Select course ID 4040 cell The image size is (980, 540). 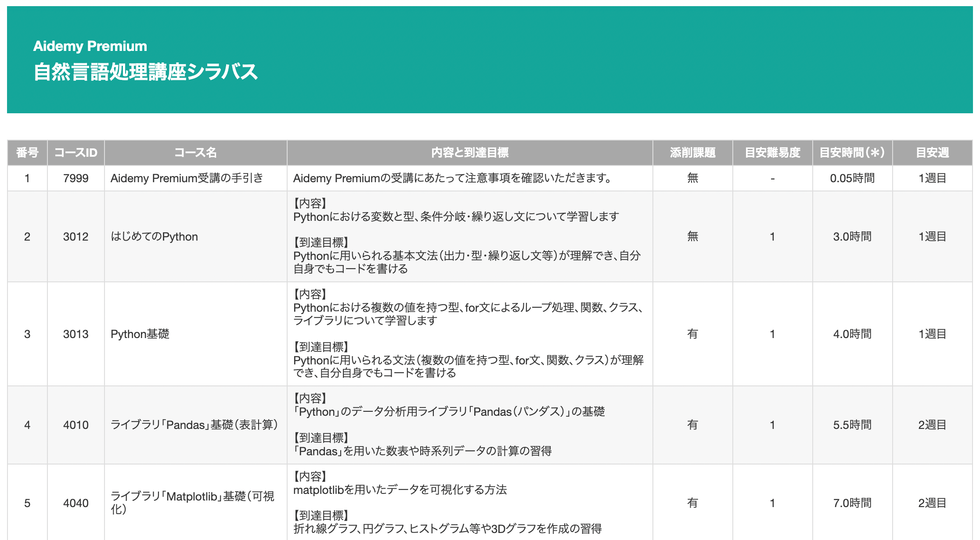pos(76,503)
